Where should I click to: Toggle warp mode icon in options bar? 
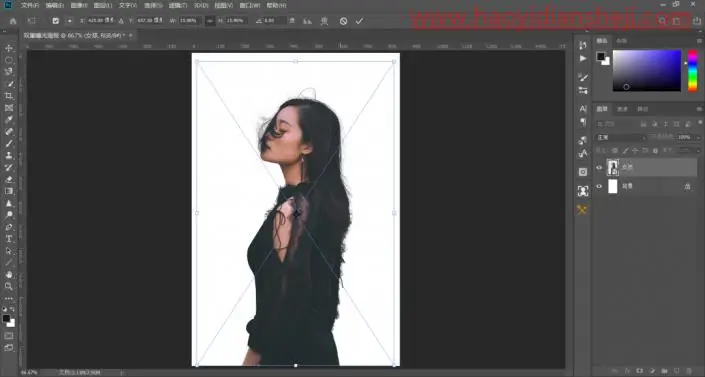(x=324, y=21)
